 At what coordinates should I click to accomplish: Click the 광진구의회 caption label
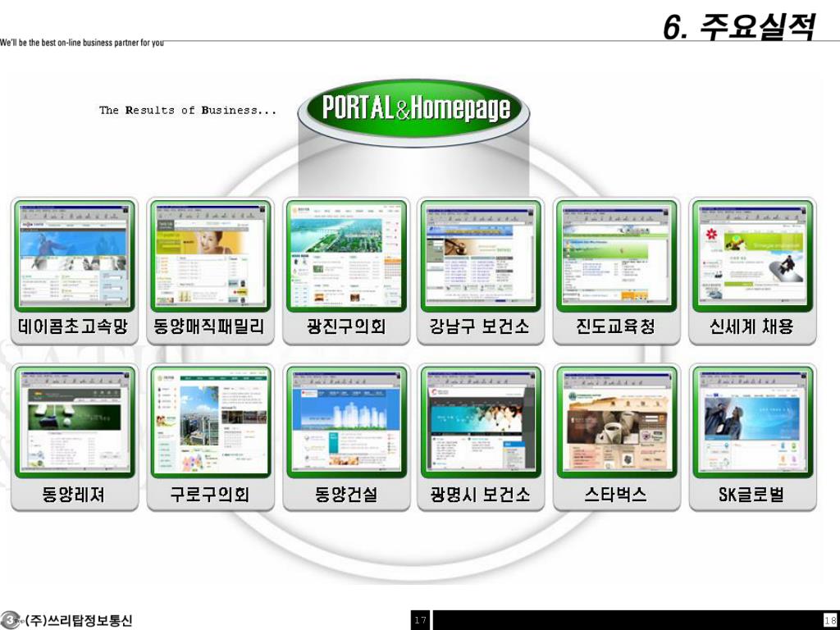(346, 326)
